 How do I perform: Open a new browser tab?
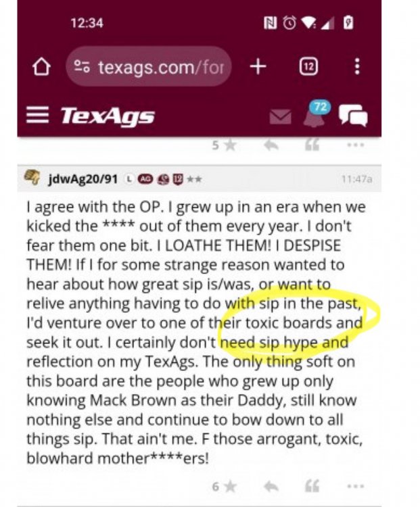coord(258,67)
